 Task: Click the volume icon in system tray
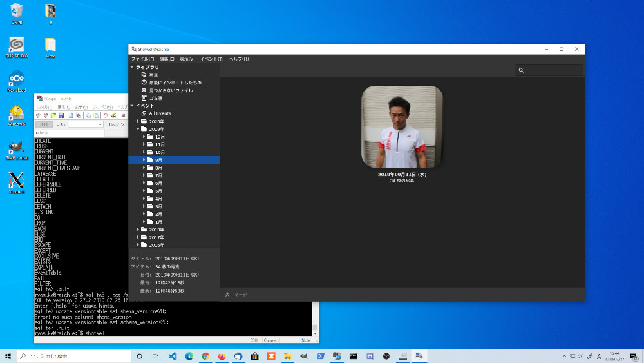(580, 357)
